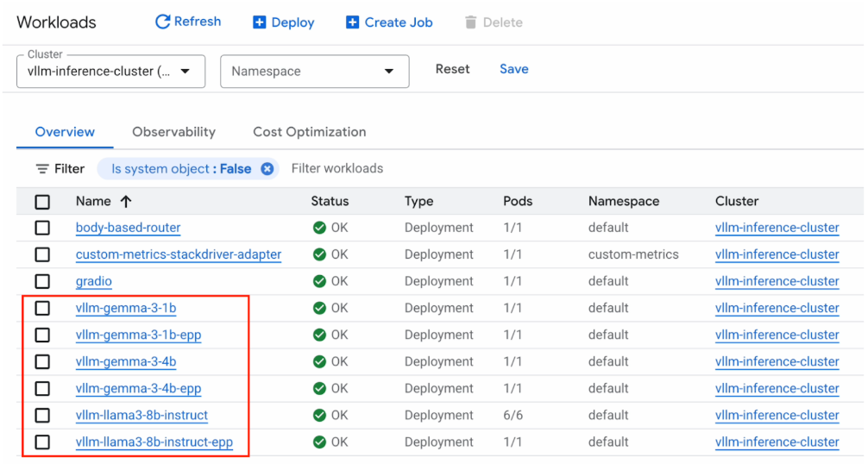The width and height of the screenshot is (868, 464).
Task: Open the Cluster dropdown
Action: 110,72
